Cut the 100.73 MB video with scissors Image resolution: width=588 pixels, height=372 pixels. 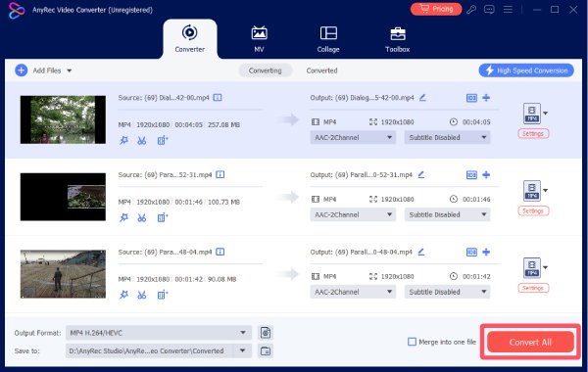[x=142, y=217]
